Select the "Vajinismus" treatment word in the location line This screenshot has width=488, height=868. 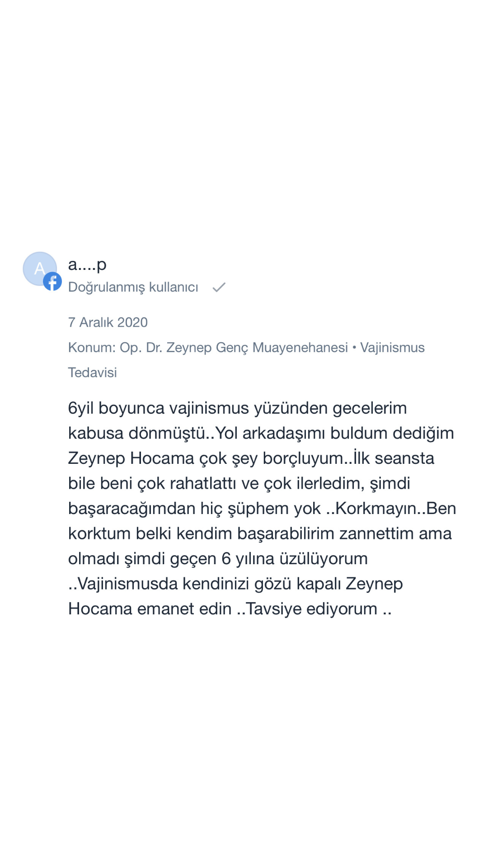pyautogui.click(x=392, y=348)
